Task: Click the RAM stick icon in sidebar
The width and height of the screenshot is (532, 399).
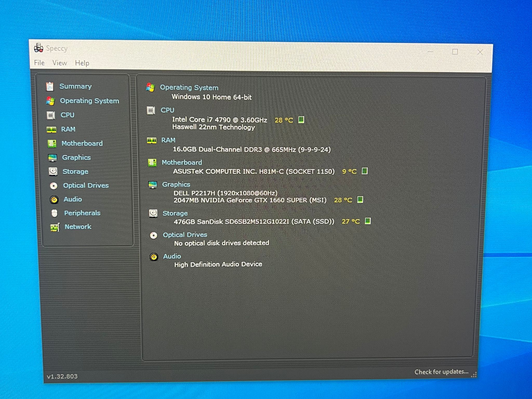Action: 51,129
